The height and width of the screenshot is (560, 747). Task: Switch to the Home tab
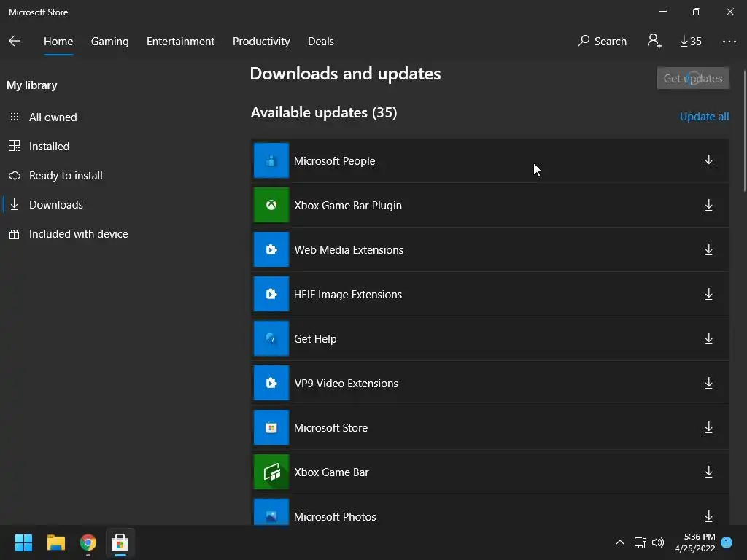[x=58, y=42]
